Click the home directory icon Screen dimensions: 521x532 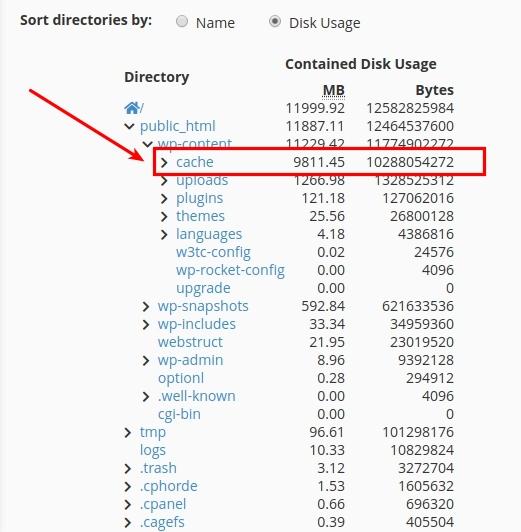point(132,108)
